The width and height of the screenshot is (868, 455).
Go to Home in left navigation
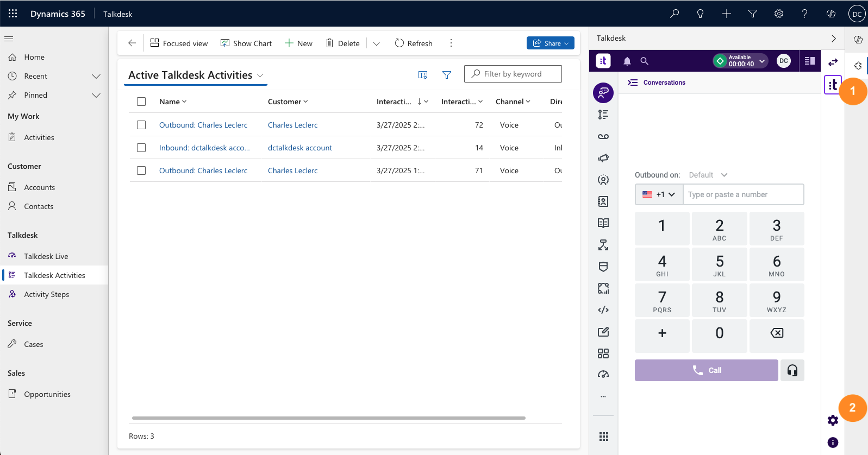[x=34, y=57]
